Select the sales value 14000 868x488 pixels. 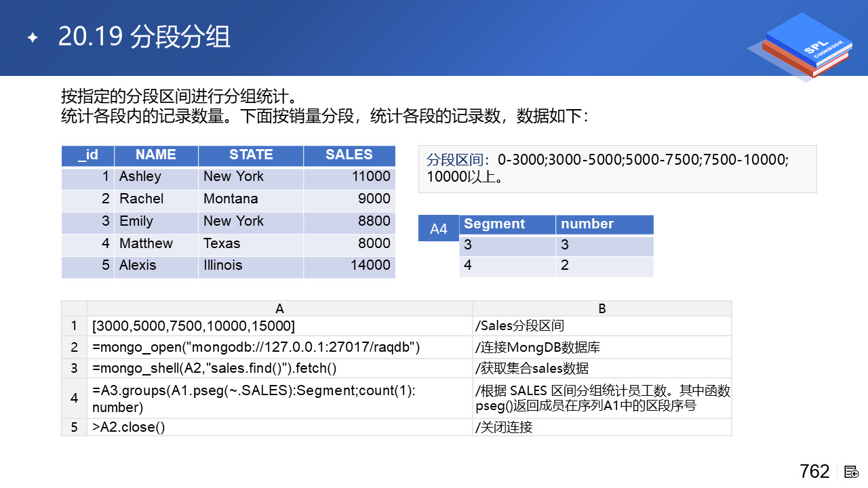[349, 266]
